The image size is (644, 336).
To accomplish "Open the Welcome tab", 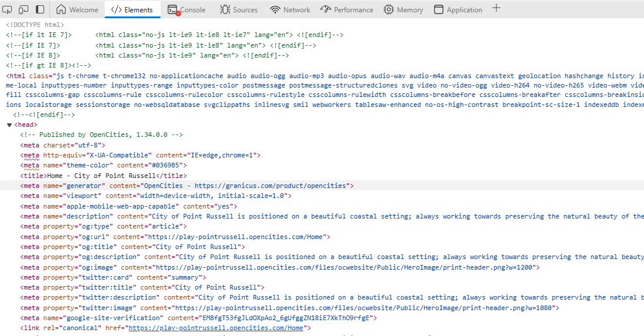I will [x=77, y=9].
